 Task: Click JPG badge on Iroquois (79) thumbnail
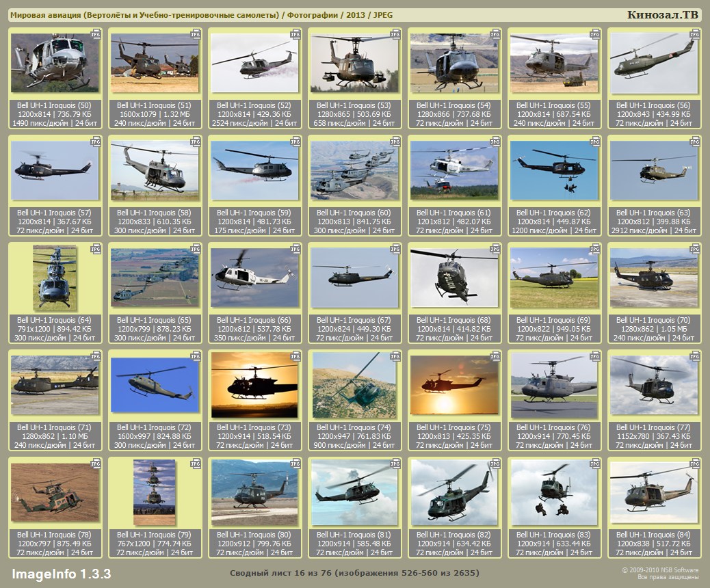pyautogui.click(x=196, y=464)
